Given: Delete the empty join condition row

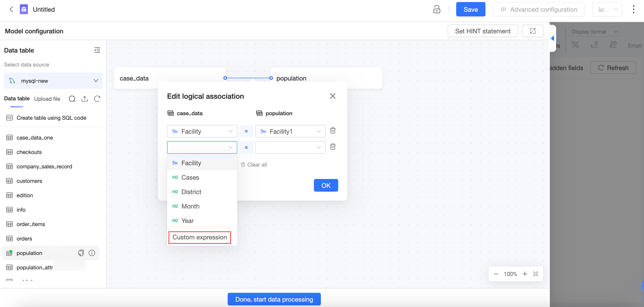Looking at the screenshot, I should [333, 147].
